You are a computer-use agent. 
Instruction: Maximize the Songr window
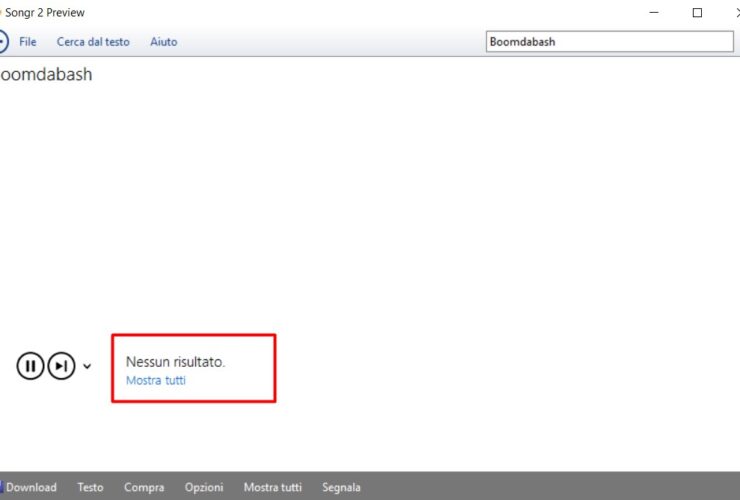[x=697, y=13]
